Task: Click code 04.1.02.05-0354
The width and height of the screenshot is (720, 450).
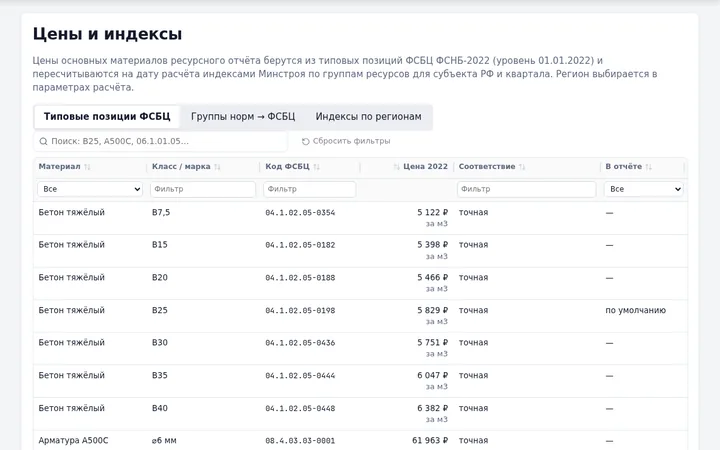Action: (300, 213)
